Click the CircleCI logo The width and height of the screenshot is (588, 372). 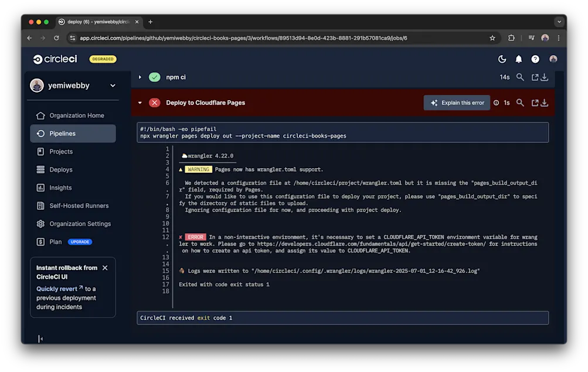(55, 59)
